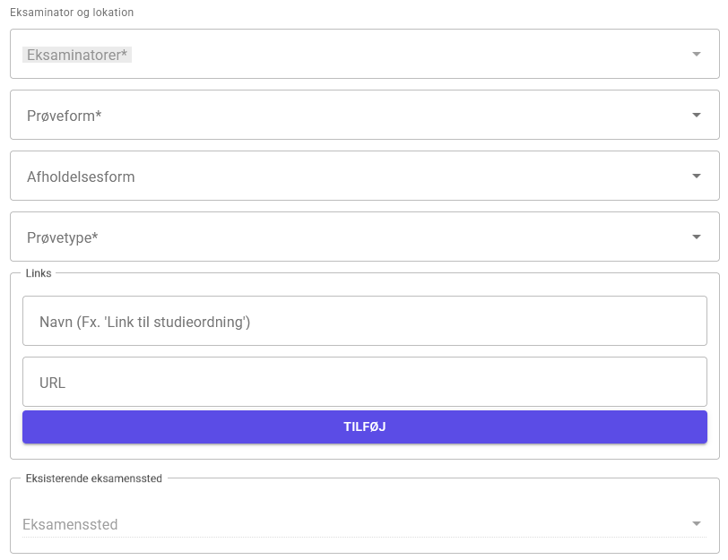The width and height of the screenshot is (728, 560).
Task: Click the Afholdelsesform dropdown arrow icon
Action: 696,177
